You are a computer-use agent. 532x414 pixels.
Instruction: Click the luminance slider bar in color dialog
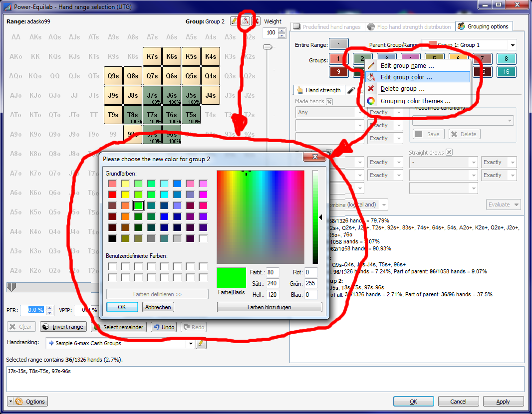pyautogui.click(x=315, y=217)
